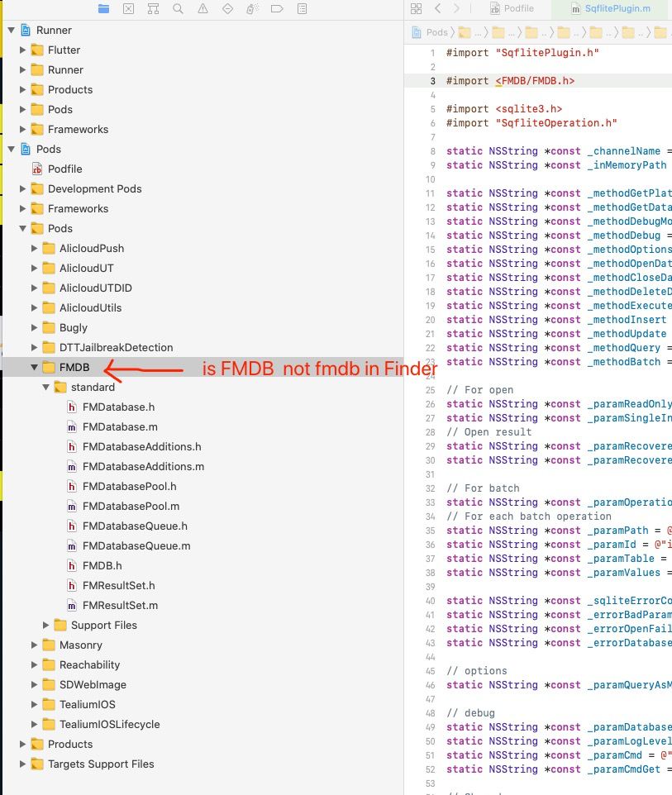Open the Breakpoint navigator tag icon
672x795 pixels.
pyautogui.click(x=277, y=8)
